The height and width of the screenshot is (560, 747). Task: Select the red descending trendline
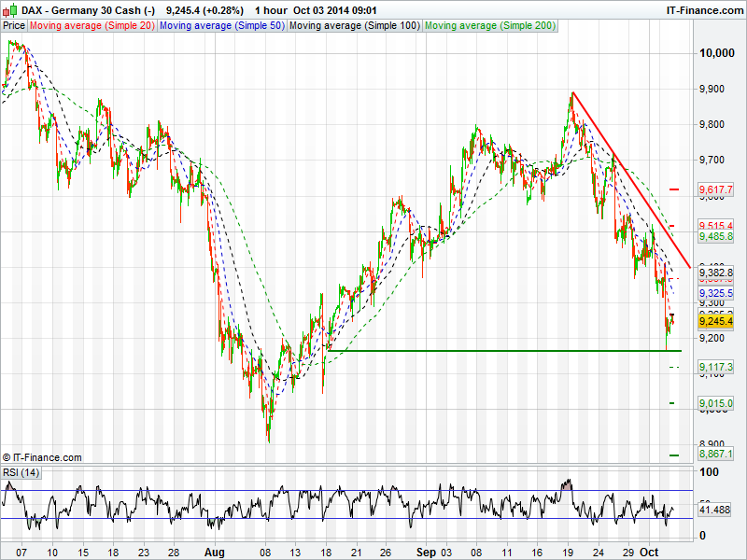(630, 177)
